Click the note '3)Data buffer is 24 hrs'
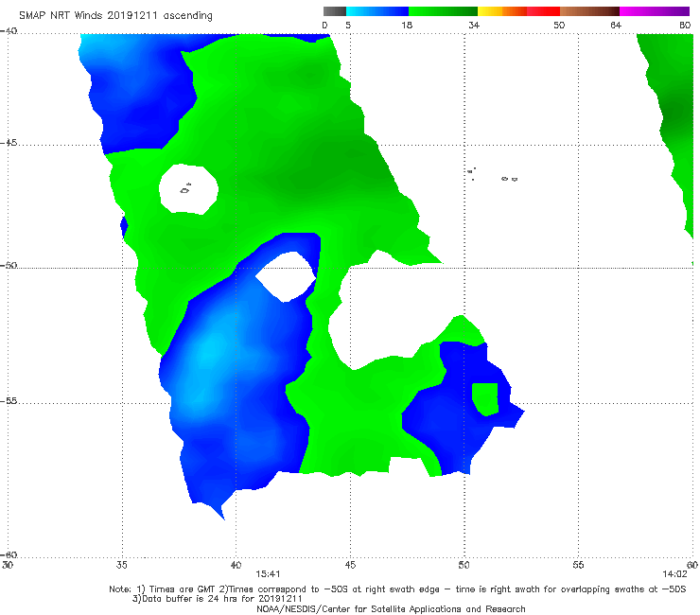Image resolution: width=700 pixels, height=615 pixels. tap(217, 599)
